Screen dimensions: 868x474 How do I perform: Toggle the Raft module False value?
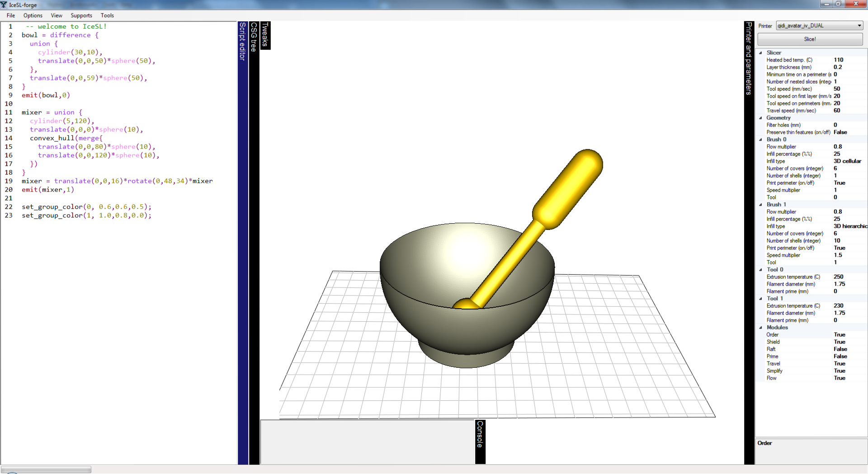(840, 349)
